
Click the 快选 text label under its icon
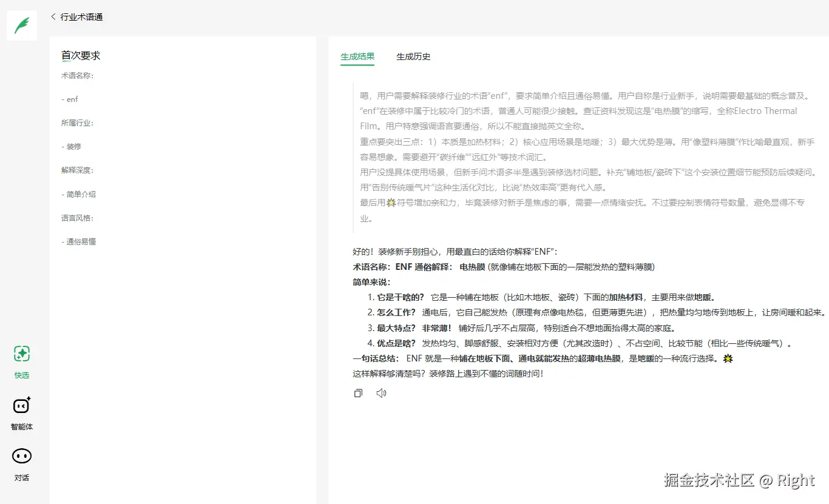[x=21, y=375]
